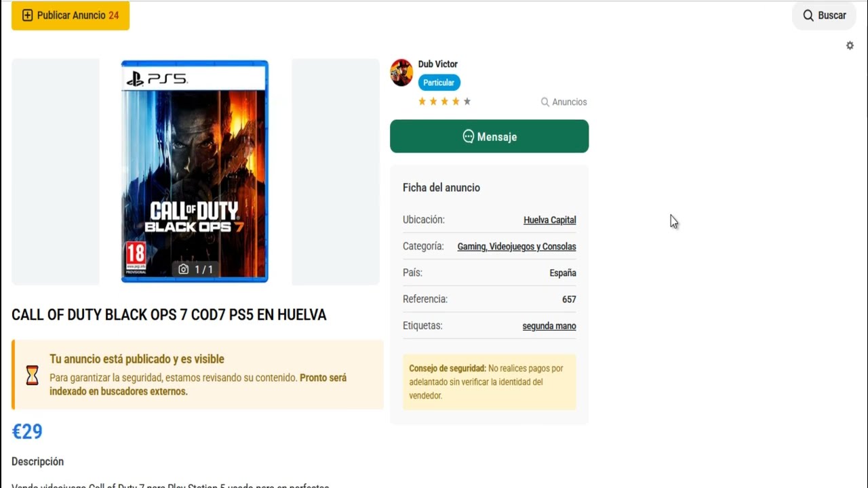Click the hourglass review status icon

(x=32, y=375)
